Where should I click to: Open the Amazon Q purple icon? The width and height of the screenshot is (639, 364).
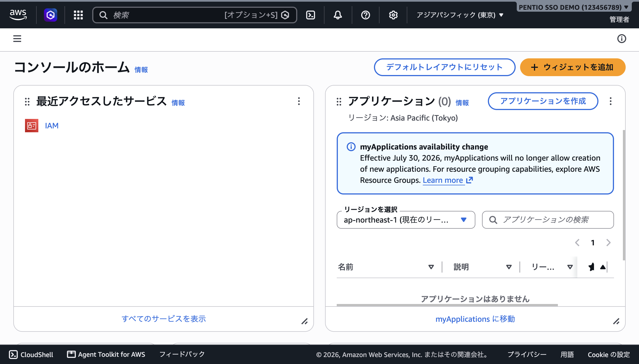[x=51, y=15]
